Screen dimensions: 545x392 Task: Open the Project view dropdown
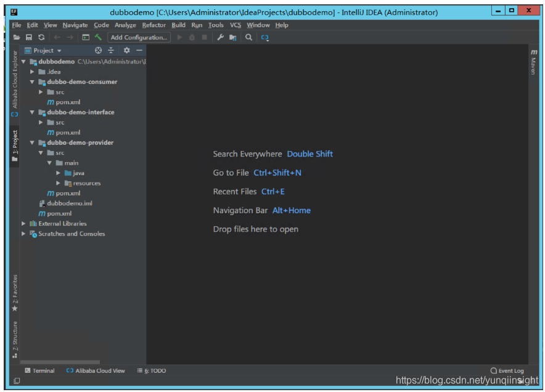pyautogui.click(x=43, y=51)
